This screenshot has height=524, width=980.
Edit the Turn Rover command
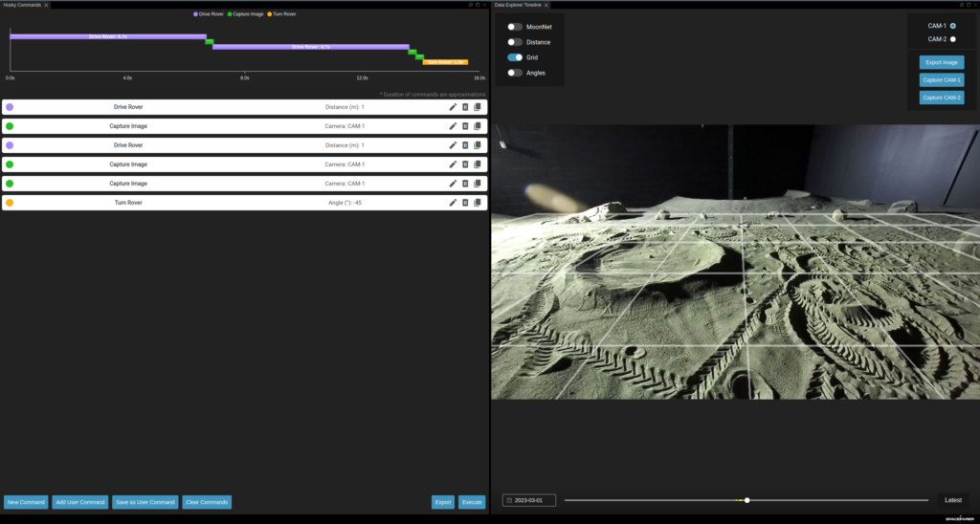453,203
